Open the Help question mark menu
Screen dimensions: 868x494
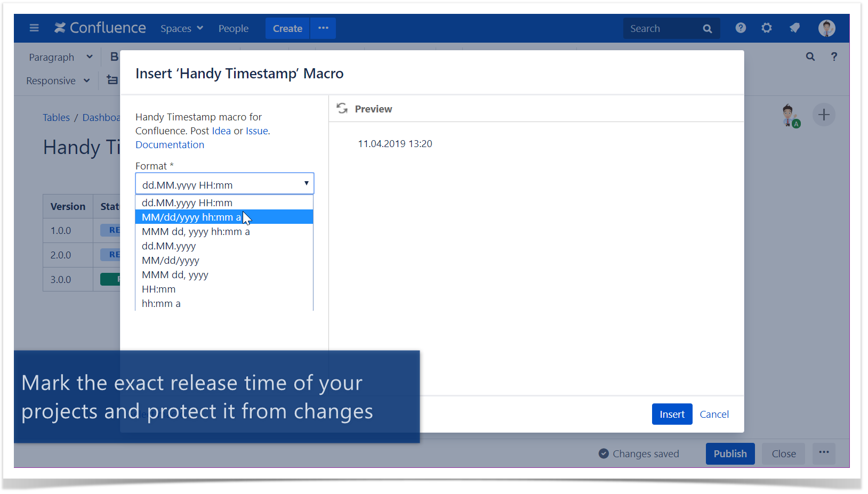point(741,28)
